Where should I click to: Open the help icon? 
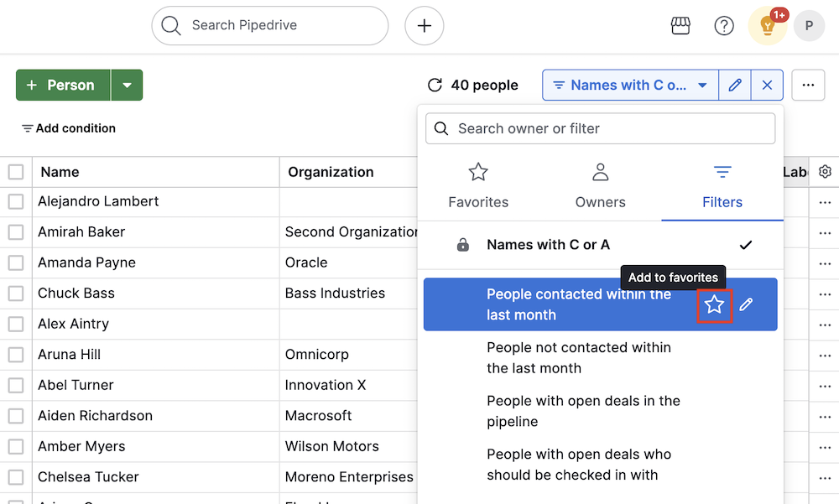[x=724, y=25]
